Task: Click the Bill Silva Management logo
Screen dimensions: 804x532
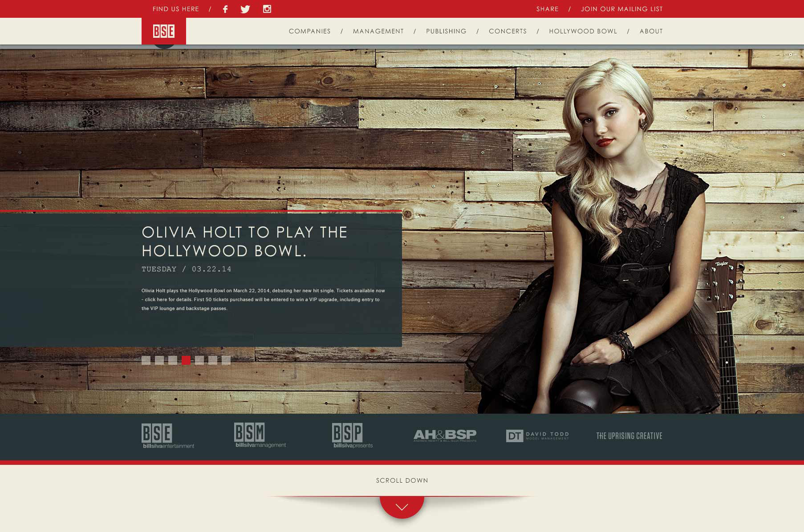Action: pos(260,435)
